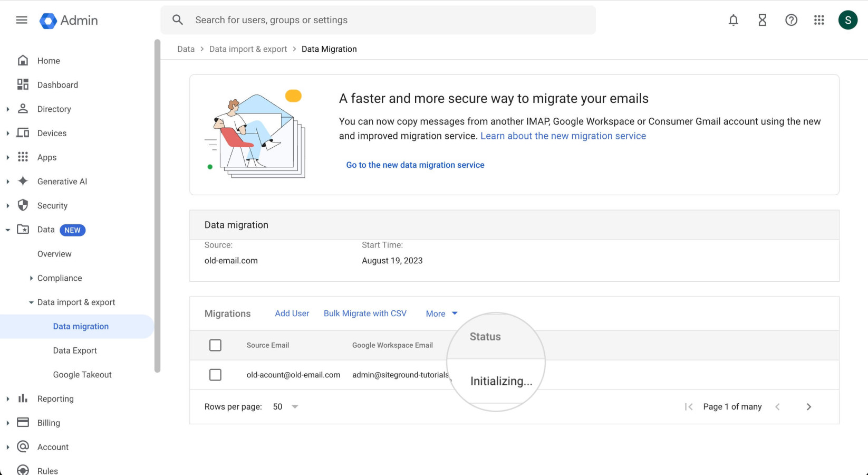Open the navigation menu
Viewport: 868px width, 475px height.
(x=21, y=20)
